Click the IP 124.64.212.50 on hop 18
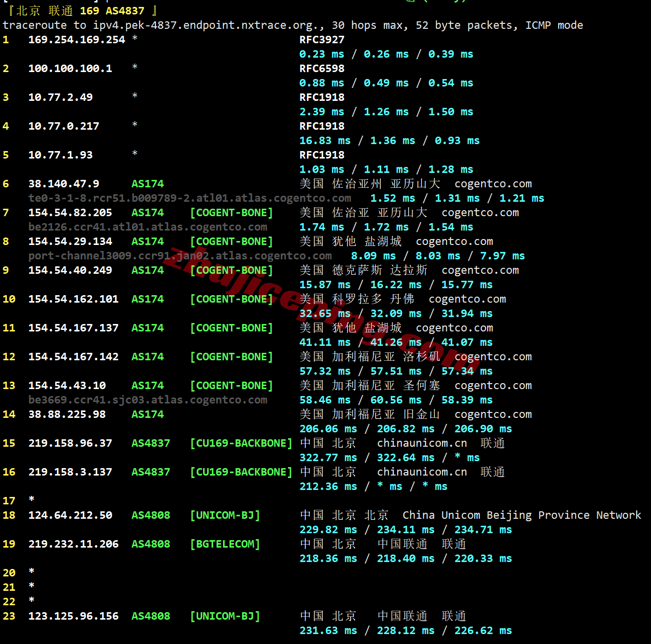The image size is (651, 644). point(70,515)
